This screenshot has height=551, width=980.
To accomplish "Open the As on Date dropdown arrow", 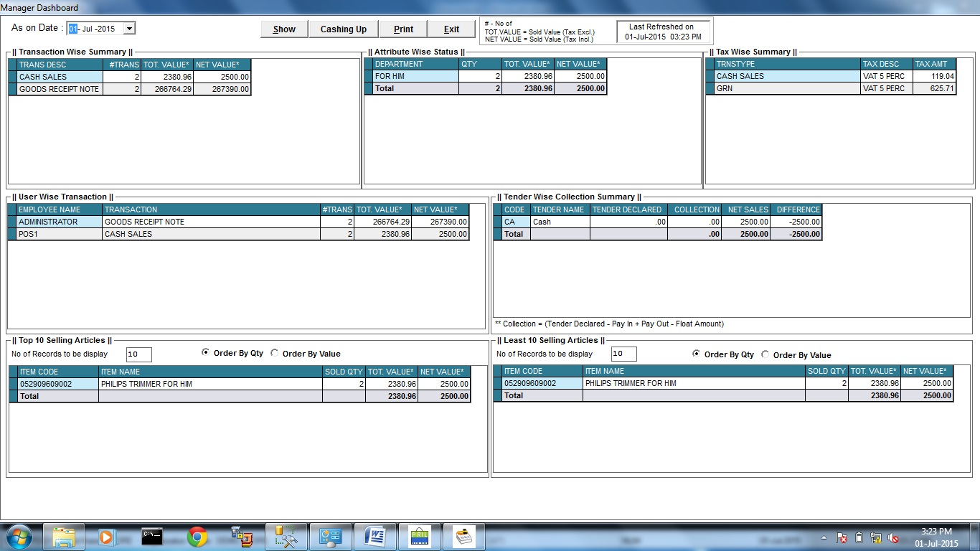I will coord(129,29).
